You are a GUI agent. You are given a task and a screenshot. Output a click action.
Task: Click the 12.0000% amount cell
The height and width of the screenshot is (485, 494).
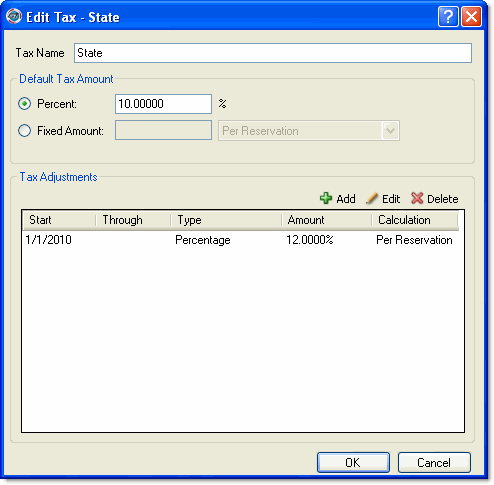tap(310, 240)
